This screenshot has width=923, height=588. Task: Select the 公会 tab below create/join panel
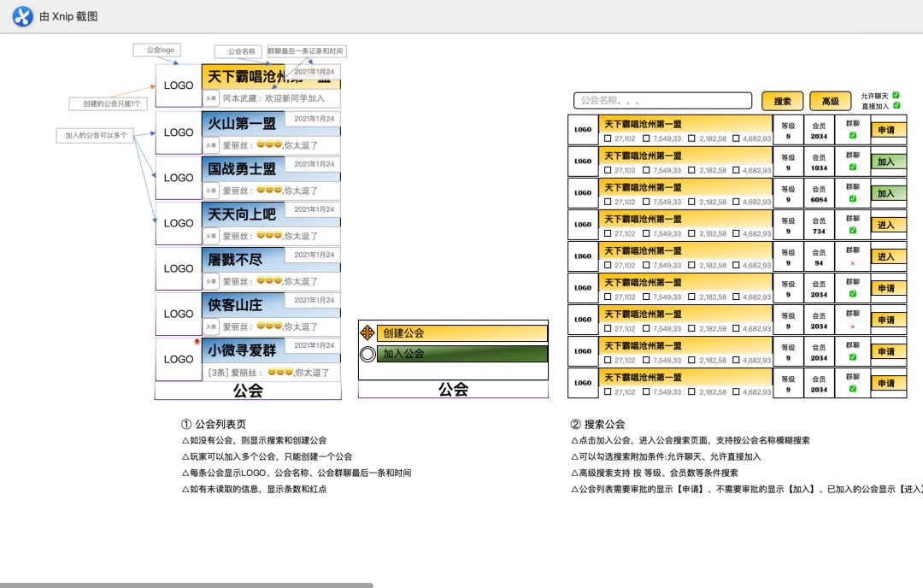click(453, 390)
